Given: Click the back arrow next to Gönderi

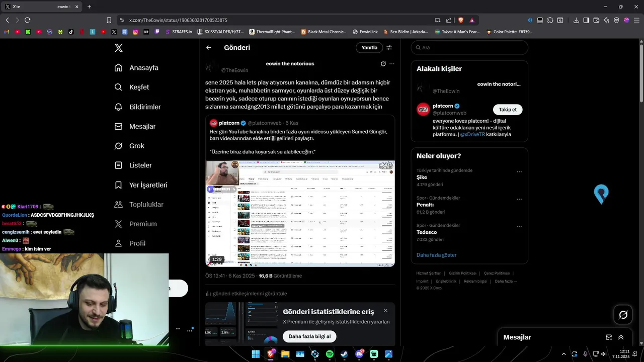Looking at the screenshot, I should click(209, 48).
